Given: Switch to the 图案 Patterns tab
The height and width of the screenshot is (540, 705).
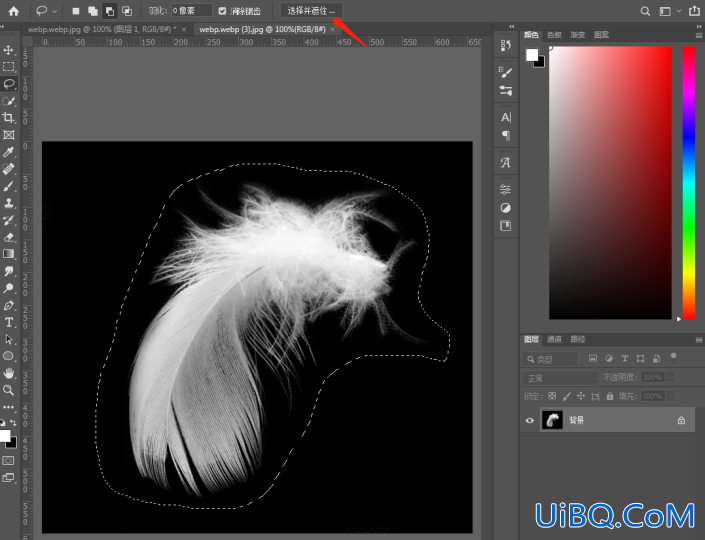Looking at the screenshot, I should coord(601,35).
